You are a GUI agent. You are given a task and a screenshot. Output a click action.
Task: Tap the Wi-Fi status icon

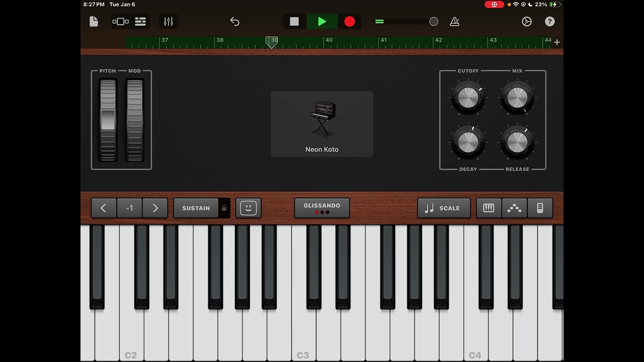tap(516, 5)
